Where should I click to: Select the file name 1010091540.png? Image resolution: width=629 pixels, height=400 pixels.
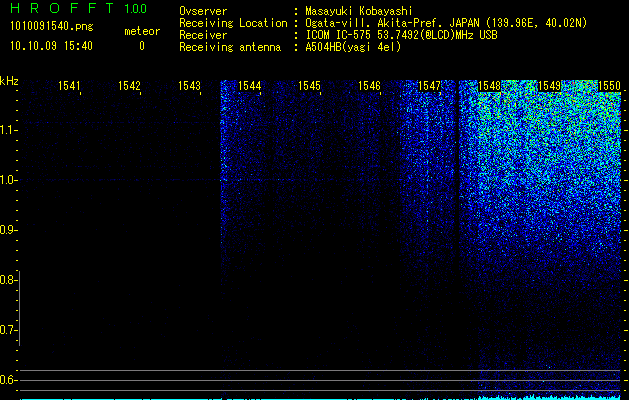(52, 27)
